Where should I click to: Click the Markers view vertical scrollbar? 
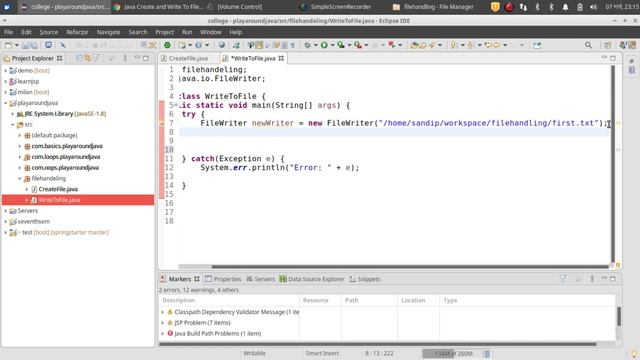[619, 316]
